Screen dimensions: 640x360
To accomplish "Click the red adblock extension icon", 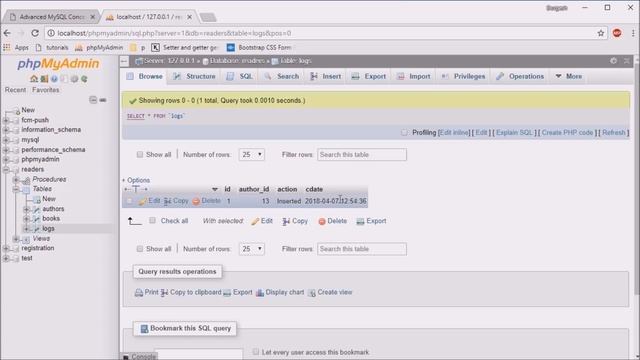I will (617, 33).
